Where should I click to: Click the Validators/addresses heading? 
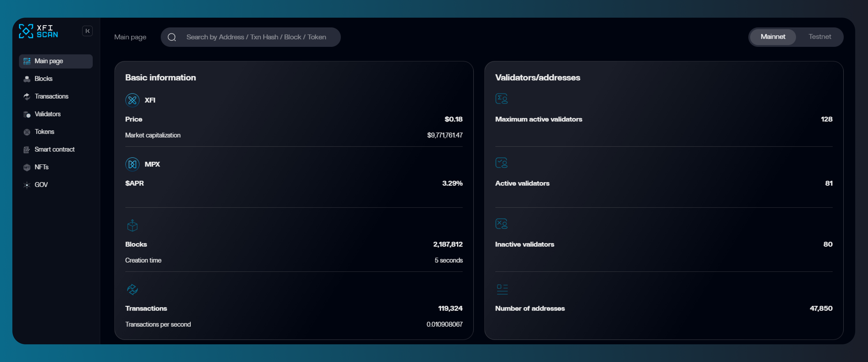tap(538, 78)
